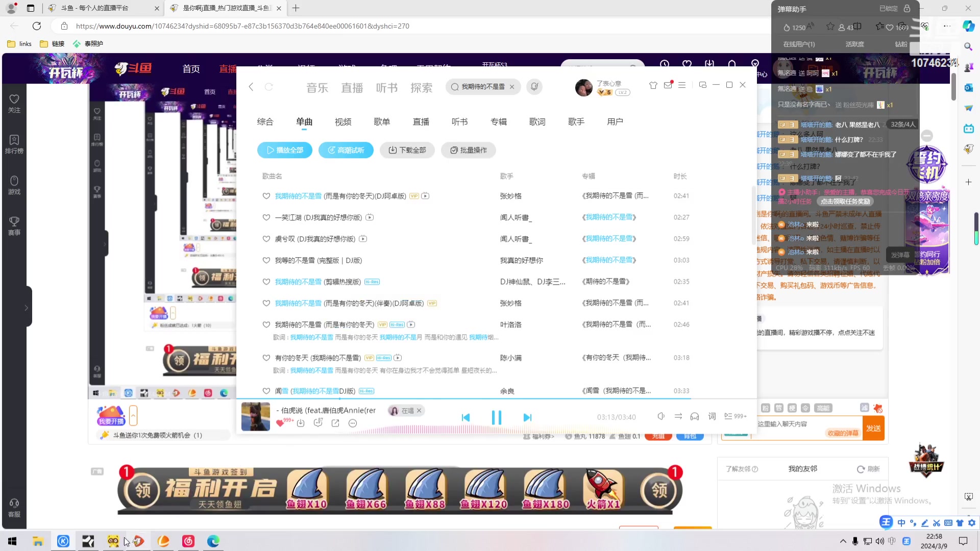Favorite 我期待的不是雪 (剪辑热搜版)

coord(266,282)
